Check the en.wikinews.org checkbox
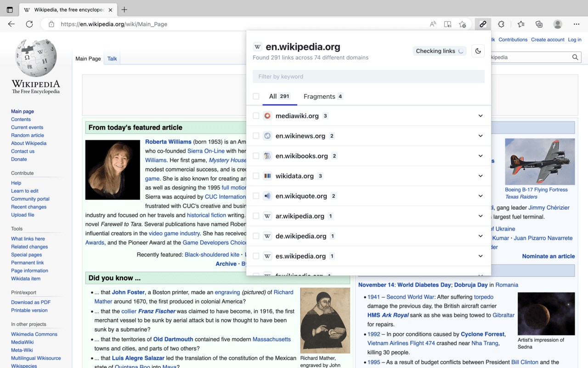 (256, 136)
